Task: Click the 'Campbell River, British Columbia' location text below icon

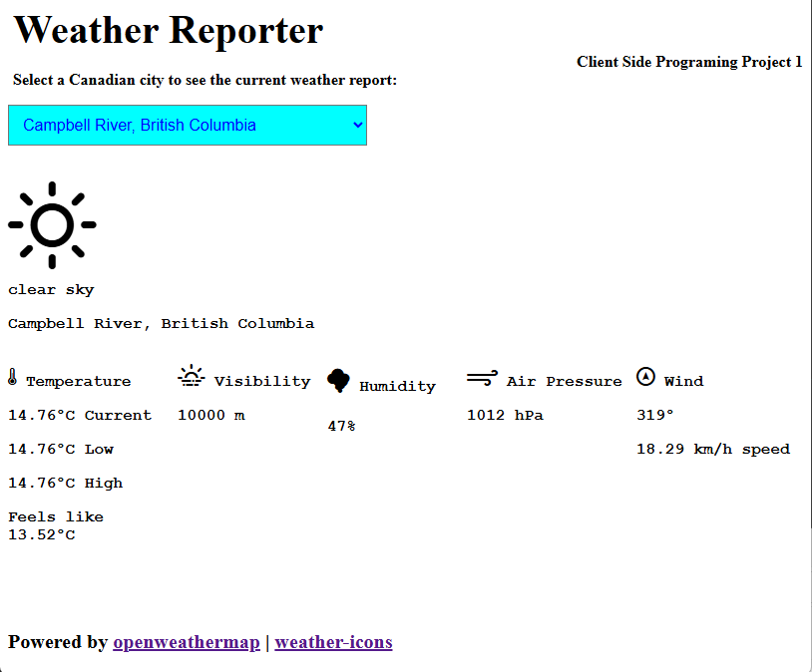Action: pyautogui.click(x=161, y=324)
